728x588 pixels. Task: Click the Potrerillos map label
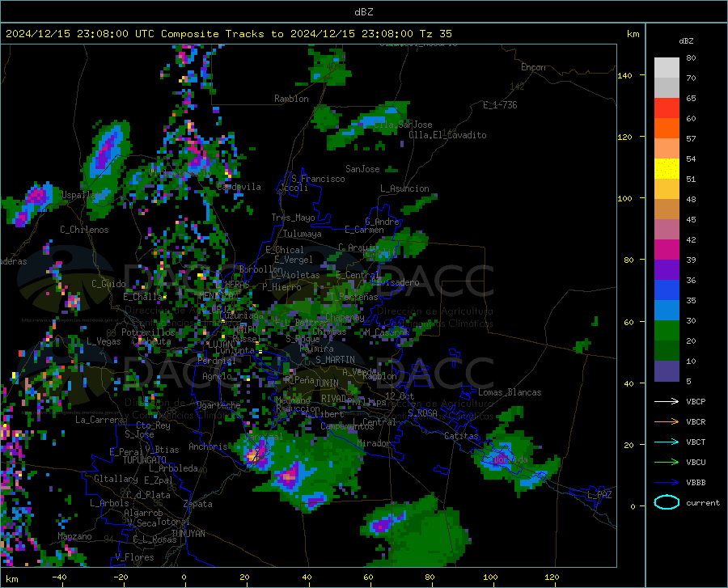148,332
